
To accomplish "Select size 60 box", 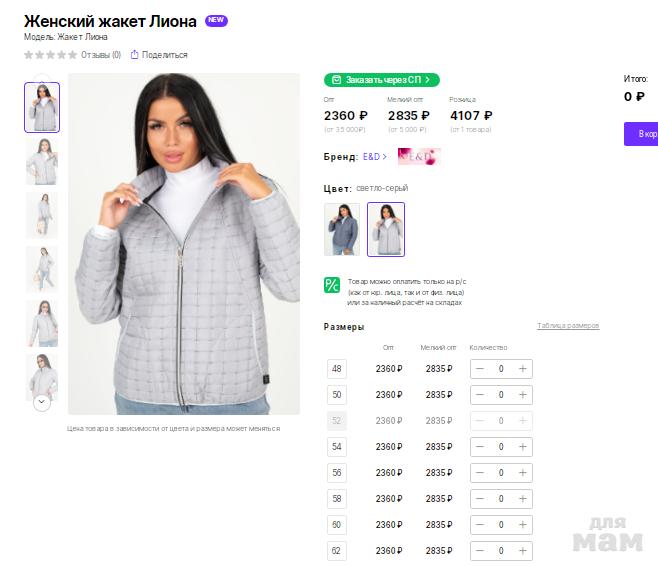I will pyautogui.click(x=337, y=525).
